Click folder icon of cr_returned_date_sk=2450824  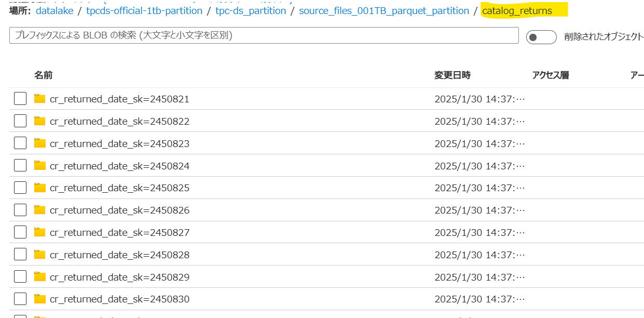pyautogui.click(x=40, y=166)
